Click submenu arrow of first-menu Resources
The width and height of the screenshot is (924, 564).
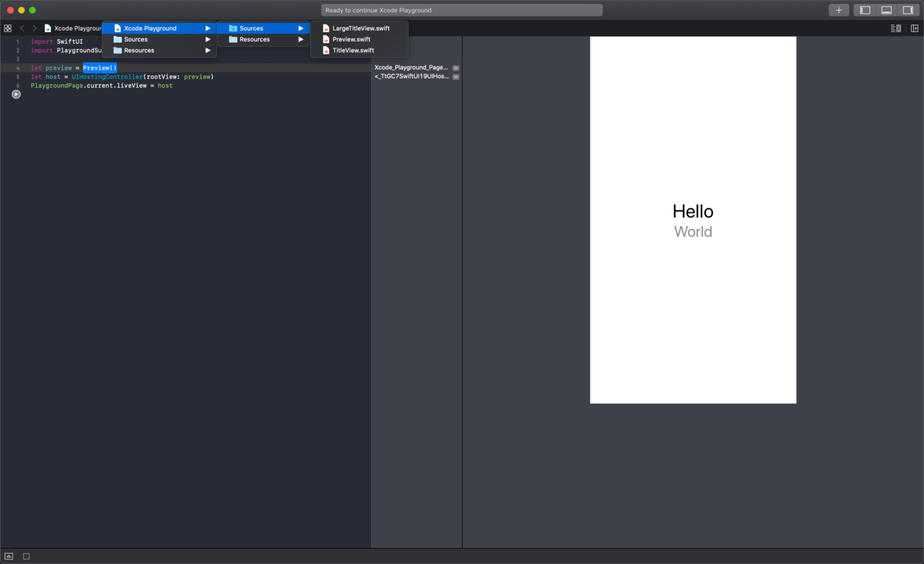coord(208,50)
